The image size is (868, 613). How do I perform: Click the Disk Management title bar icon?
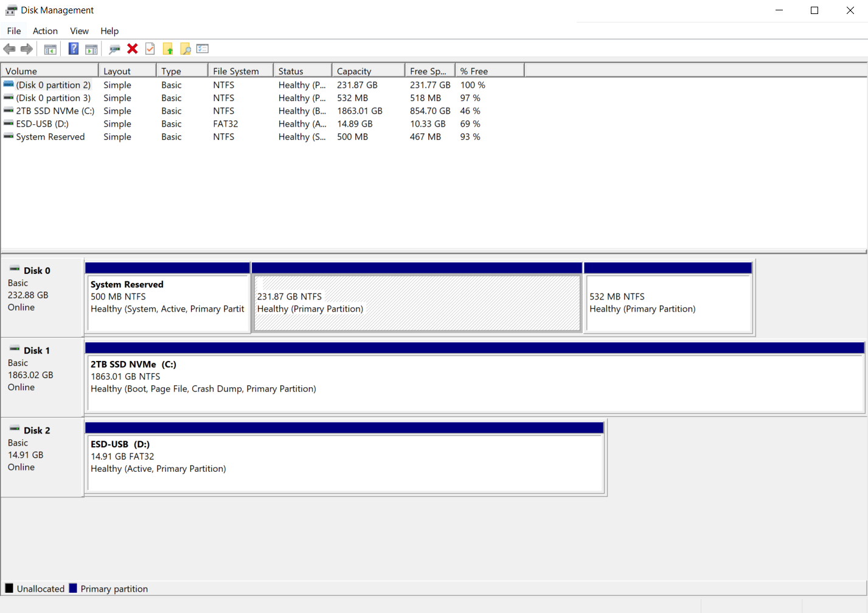11,10
